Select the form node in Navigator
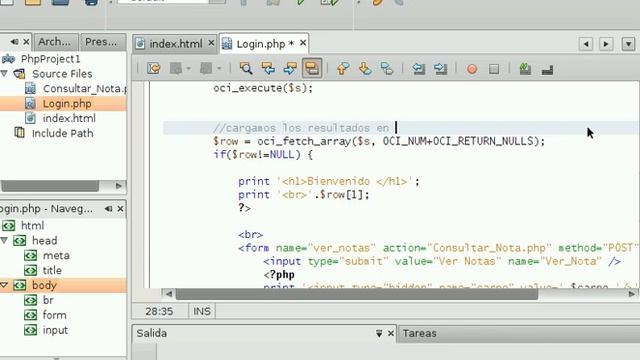This screenshot has height=360, width=640. click(x=54, y=315)
